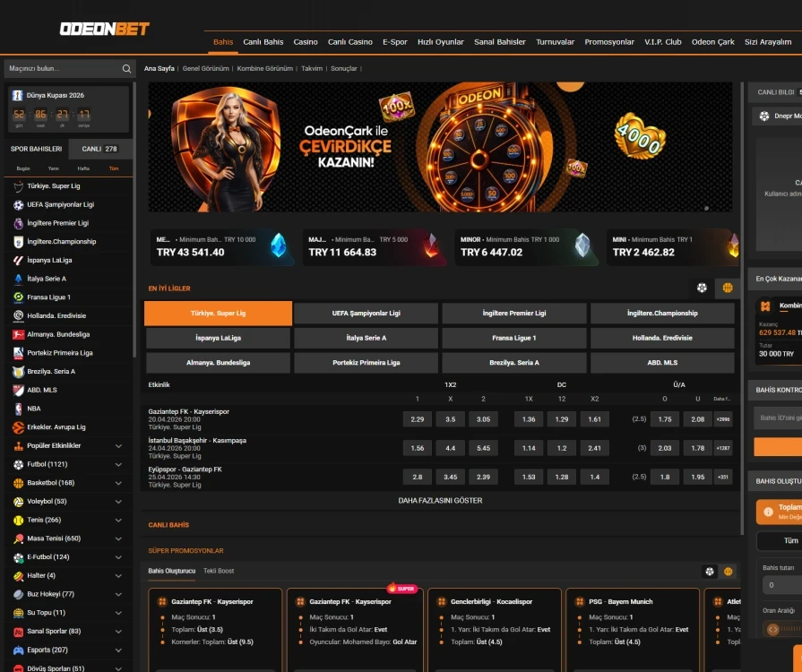This screenshot has width=802, height=672.
Task: Expand Tenis (266) category
Action: 118,520
